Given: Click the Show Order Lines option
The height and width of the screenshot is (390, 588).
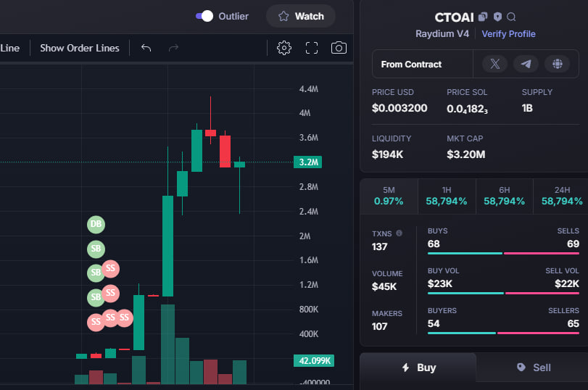Looking at the screenshot, I should [x=80, y=48].
